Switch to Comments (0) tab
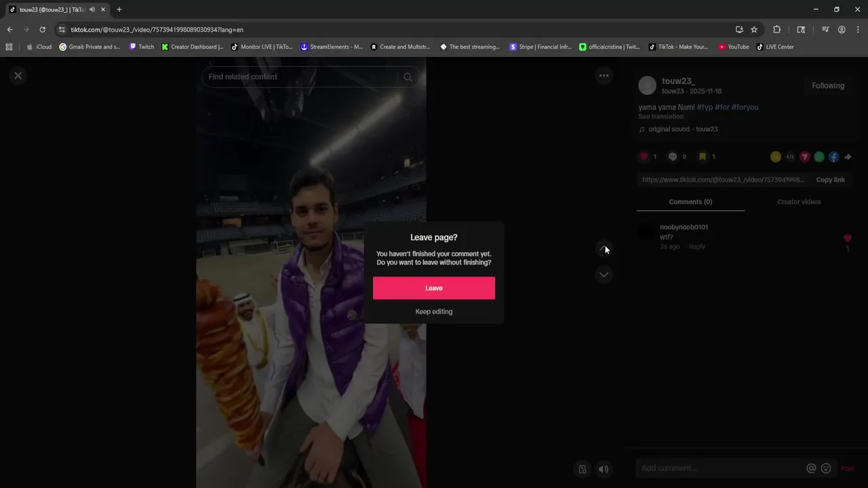Image resolution: width=868 pixels, height=488 pixels. click(690, 202)
